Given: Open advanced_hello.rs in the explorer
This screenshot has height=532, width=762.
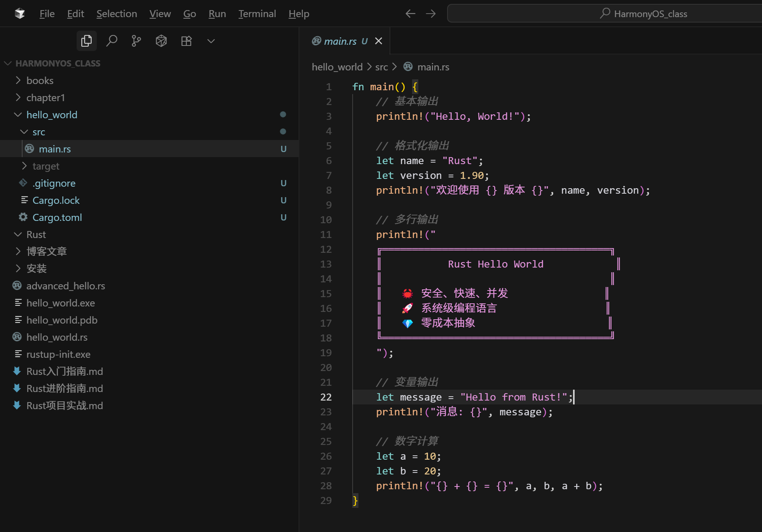Looking at the screenshot, I should coord(149,286).
